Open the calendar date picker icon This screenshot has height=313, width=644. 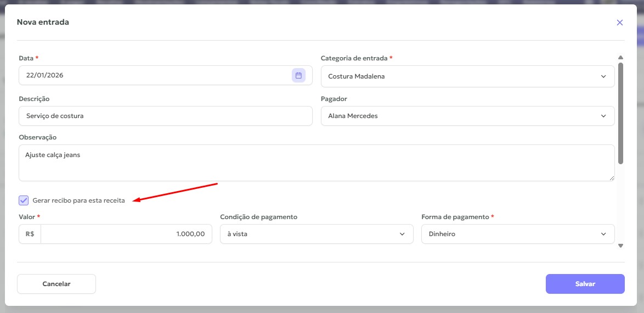click(298, 76)
